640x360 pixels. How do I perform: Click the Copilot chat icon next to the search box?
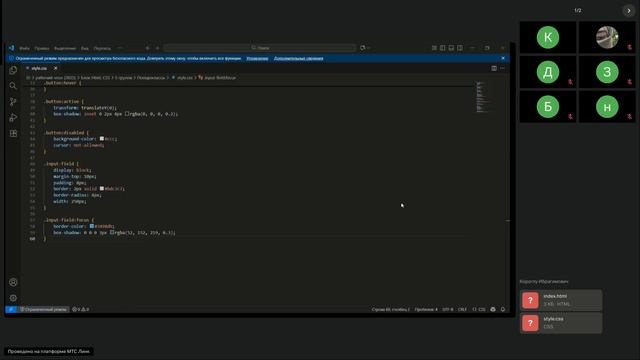362,48
